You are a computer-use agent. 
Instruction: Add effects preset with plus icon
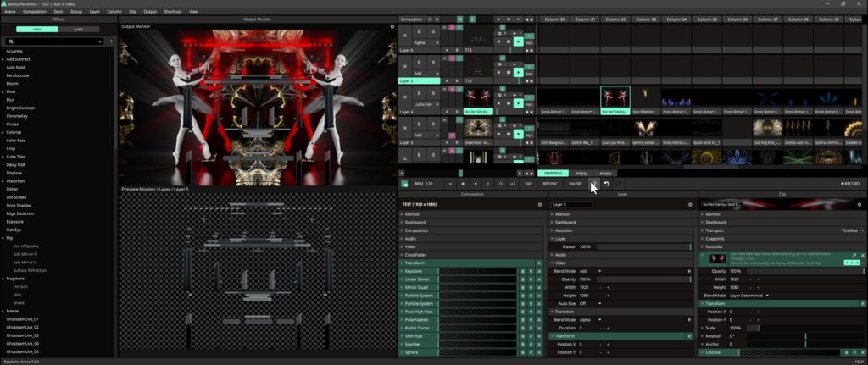[x=111, y=41]
